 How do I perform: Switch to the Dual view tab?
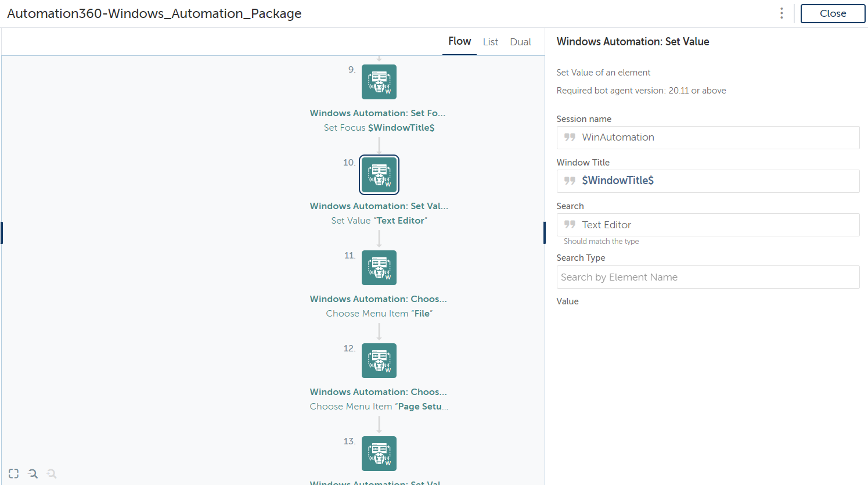tap(520, 42)
